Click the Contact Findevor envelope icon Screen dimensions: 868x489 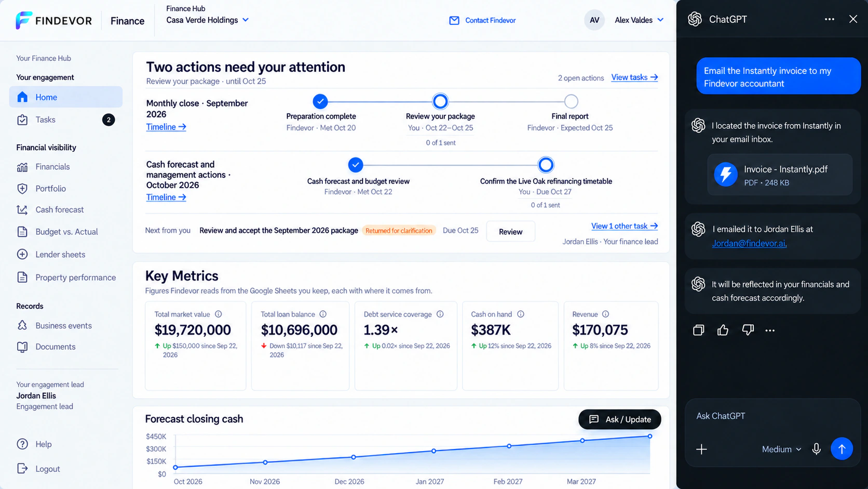click(x=454, y=20)
